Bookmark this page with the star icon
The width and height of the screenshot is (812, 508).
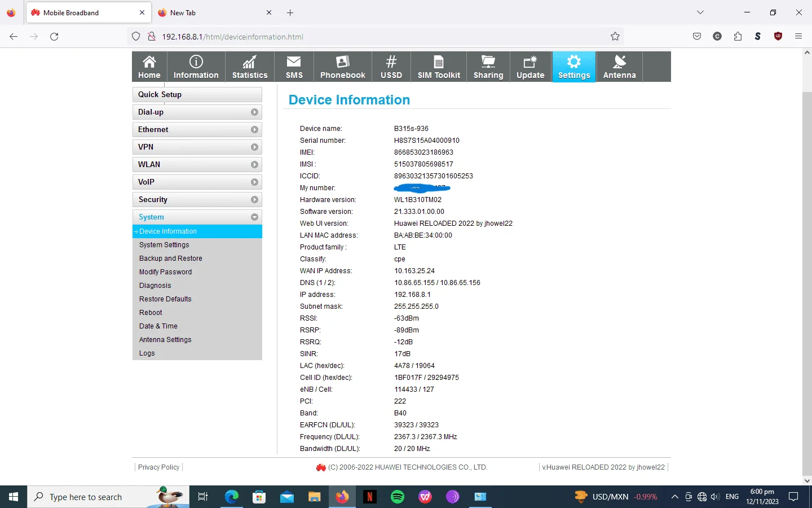[615, 37]
